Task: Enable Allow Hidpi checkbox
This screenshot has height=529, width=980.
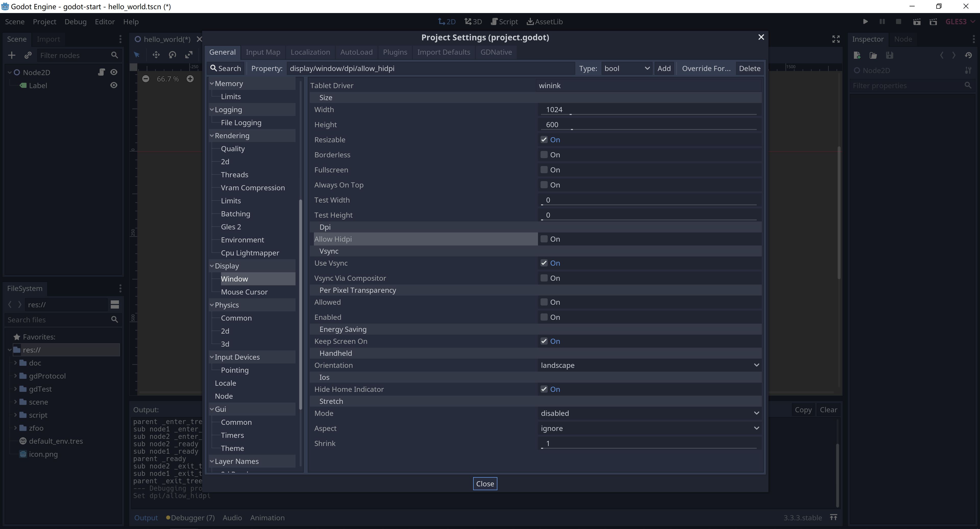Action: coord(544,239)
